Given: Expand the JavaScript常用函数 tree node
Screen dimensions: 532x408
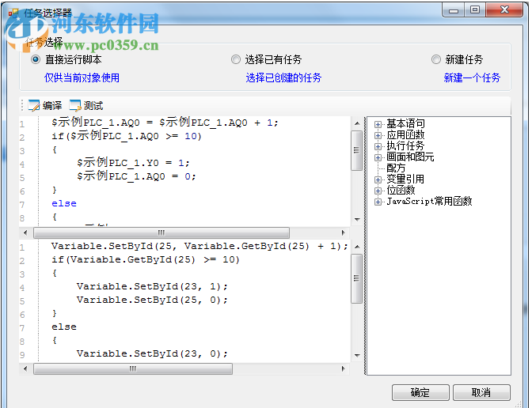Looking at the screenshot, I should point(378,202).
